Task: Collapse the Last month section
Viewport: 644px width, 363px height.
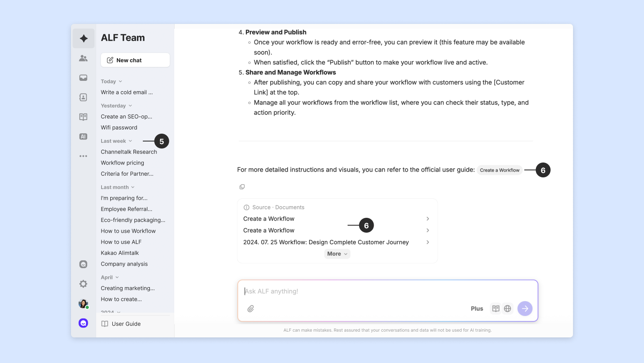Action: click(118, 187)
